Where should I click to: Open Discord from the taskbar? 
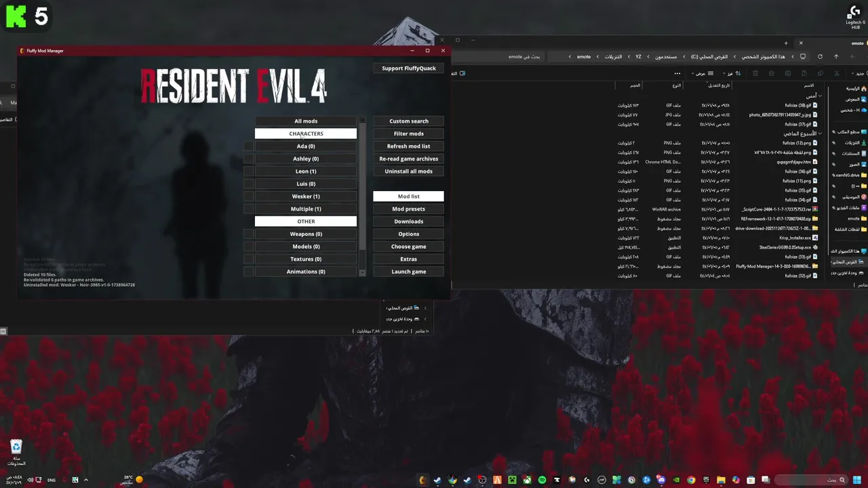click(x=661, y=480)
